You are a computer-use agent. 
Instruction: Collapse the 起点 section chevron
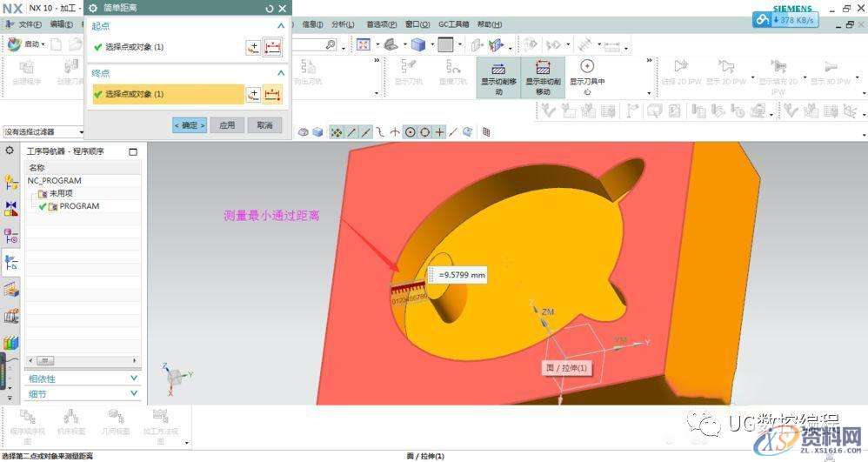(x=281, y=25)
